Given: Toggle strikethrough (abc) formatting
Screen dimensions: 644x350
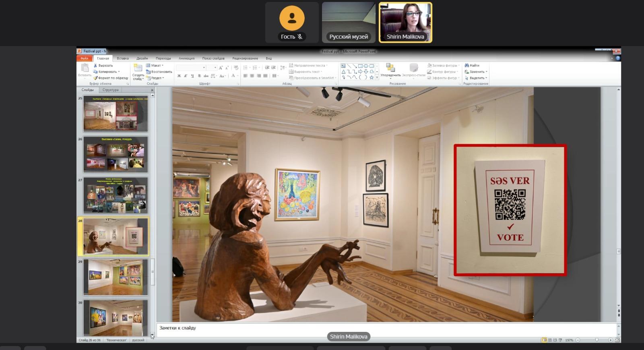Looking at the screenshot, I should click(206, 76).
